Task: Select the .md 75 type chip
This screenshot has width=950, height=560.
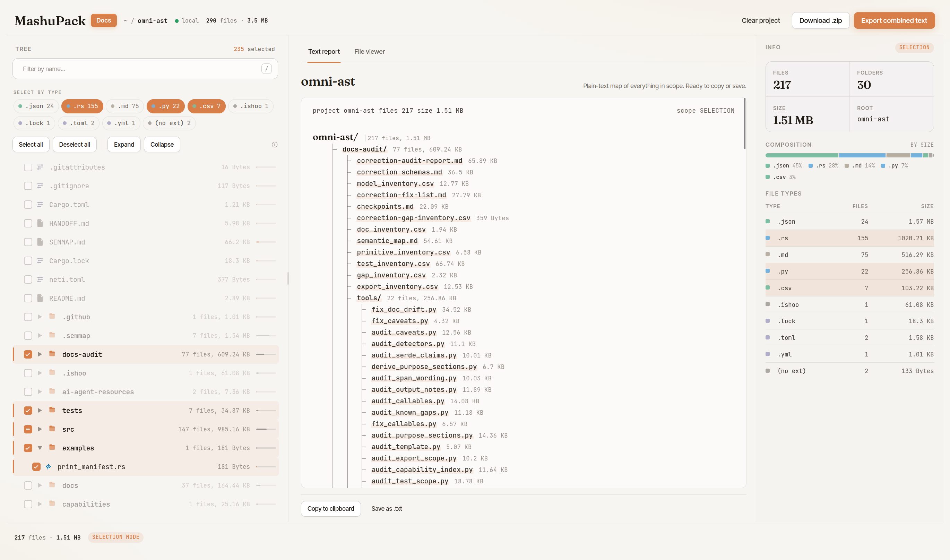Action: pyautogui.click(x=125, y=106)
